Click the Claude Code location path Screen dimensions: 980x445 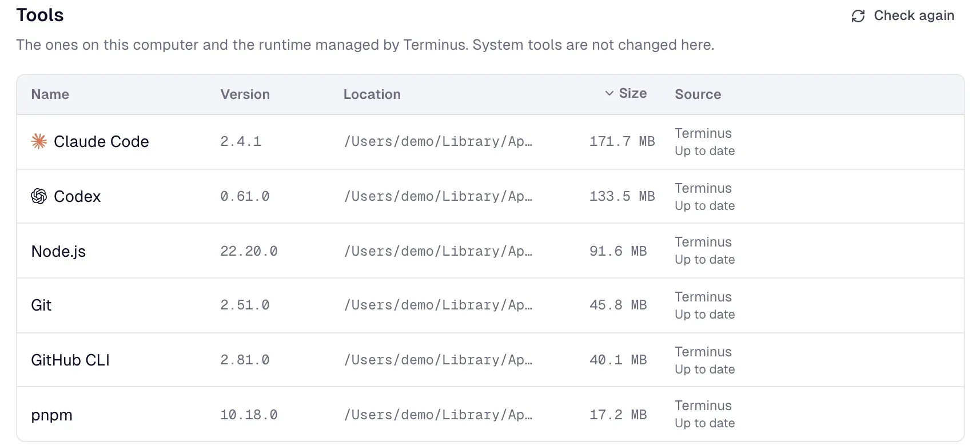tap(438, 141)
